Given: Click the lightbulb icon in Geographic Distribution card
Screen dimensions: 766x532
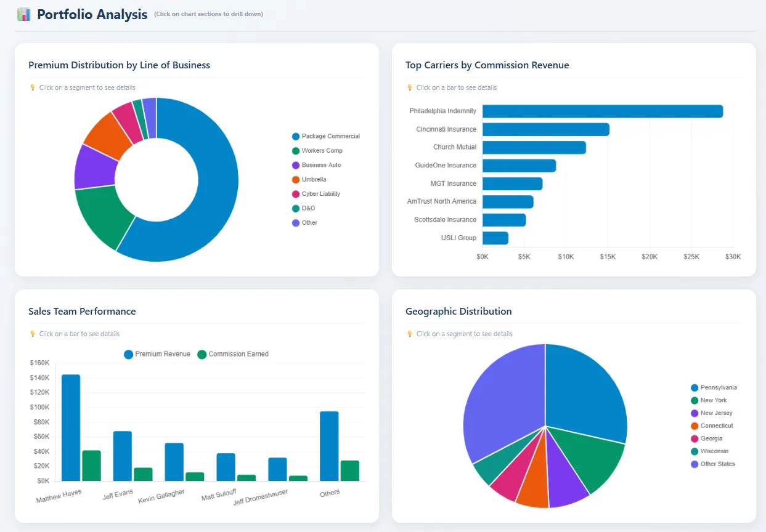Looking at the screenshot, I should tap(410, 334).
